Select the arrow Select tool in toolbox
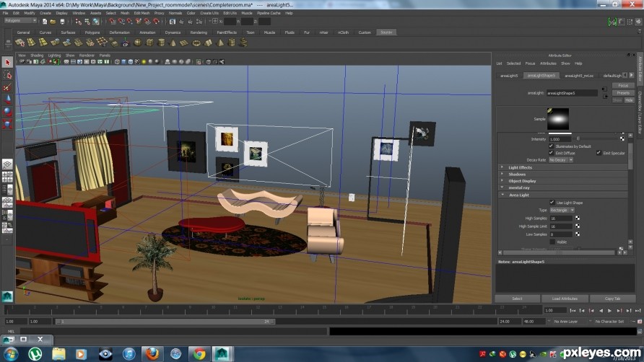644x362 pixels. [7, 63]
